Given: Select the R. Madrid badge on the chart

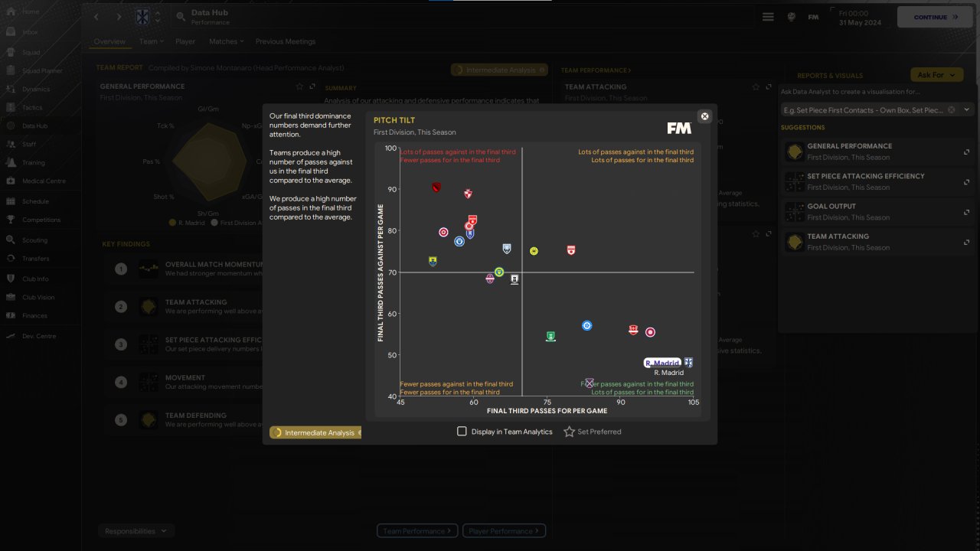Looking at the screenshot, I should pos(688,363).
